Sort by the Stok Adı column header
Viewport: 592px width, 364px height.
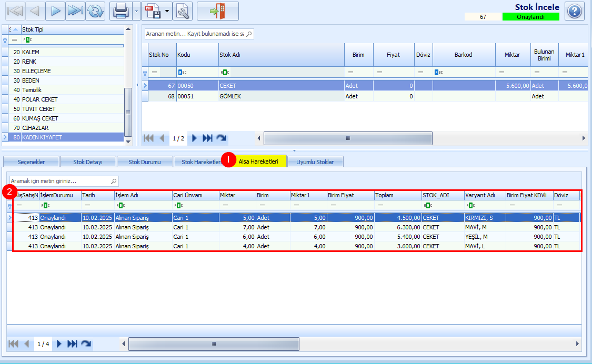point(282,55)
